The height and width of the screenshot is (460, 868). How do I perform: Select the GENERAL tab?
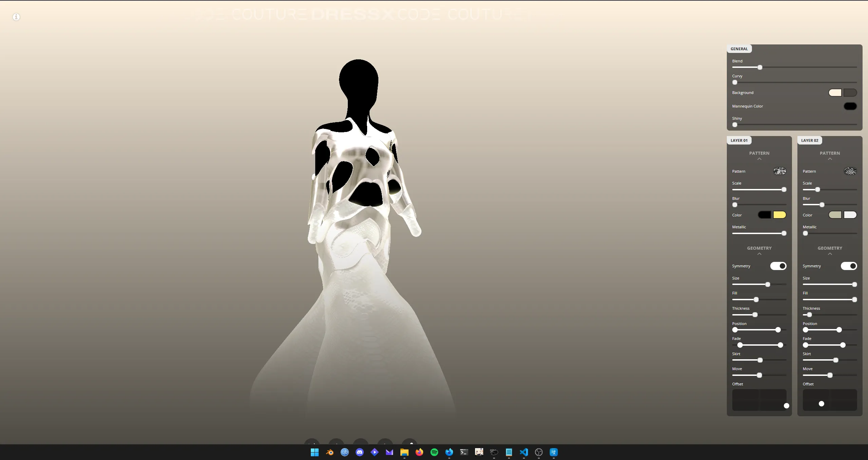tap(739, 49)
